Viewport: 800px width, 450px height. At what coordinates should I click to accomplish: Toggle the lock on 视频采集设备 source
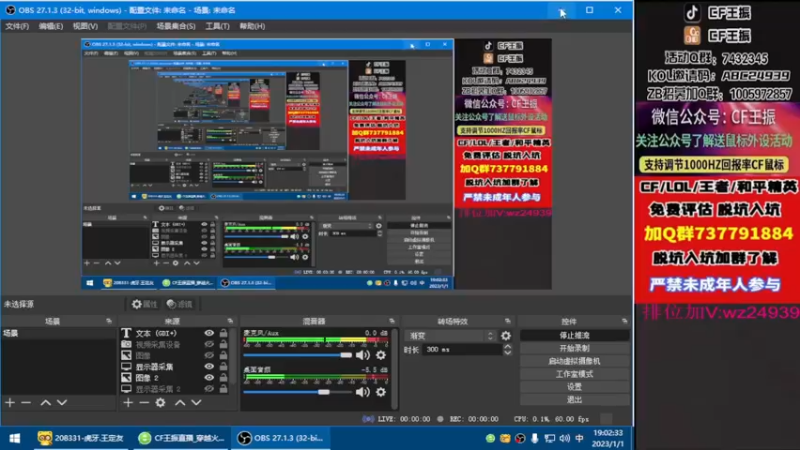pyautogui.click(x=223, y=344)
